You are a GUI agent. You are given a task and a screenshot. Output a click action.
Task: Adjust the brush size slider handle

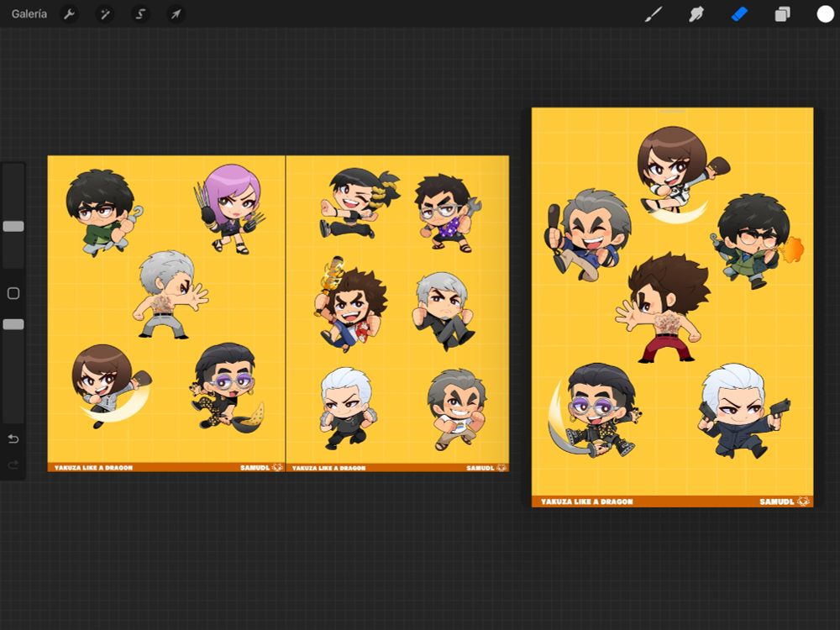[x=13, y=226]
